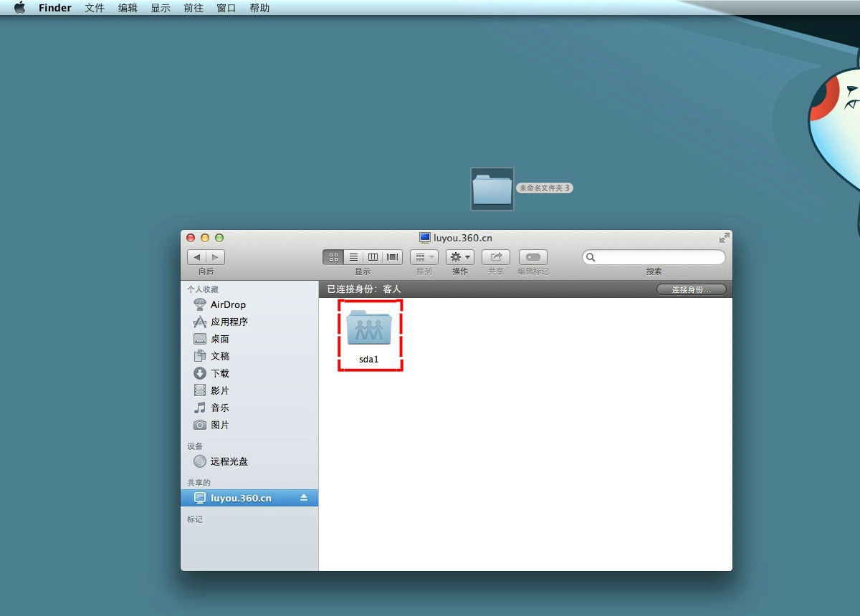Open the 文件 menu
860x616 pixels.
coord(95,8)
